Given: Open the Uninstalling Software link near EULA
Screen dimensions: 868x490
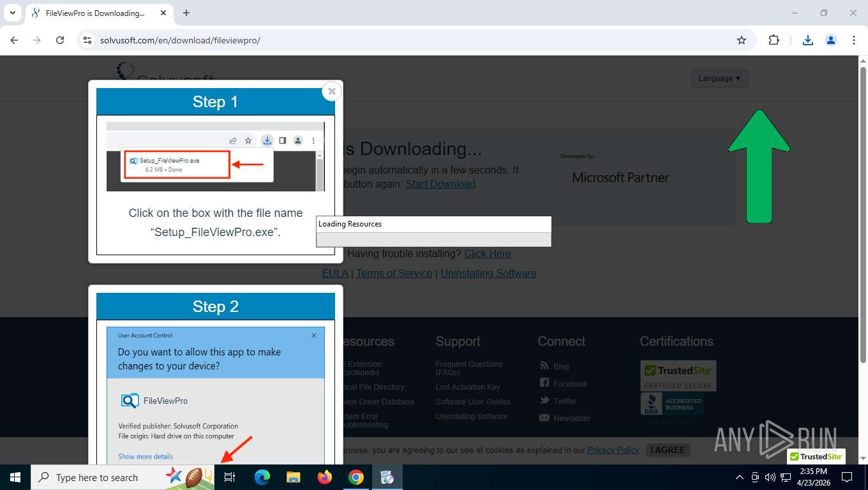Looking at the screenshot, I should (x=488, y=273).
